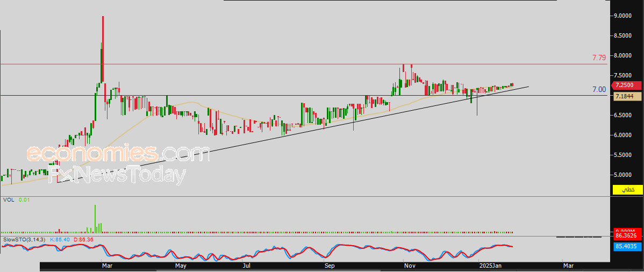Click the K:85.40 stochastic reading

pyautogui.click(x=60, y=239)
